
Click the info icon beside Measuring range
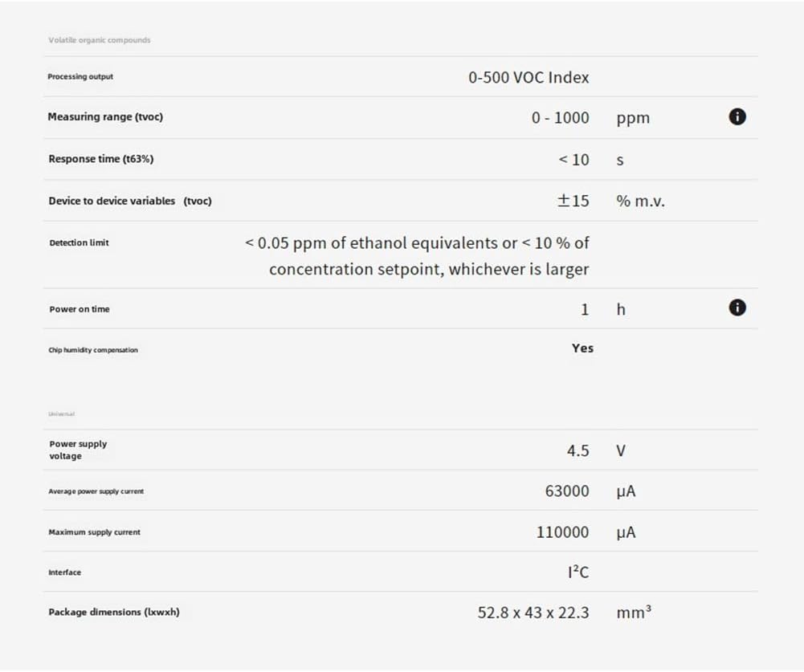[x=737, y=117]
